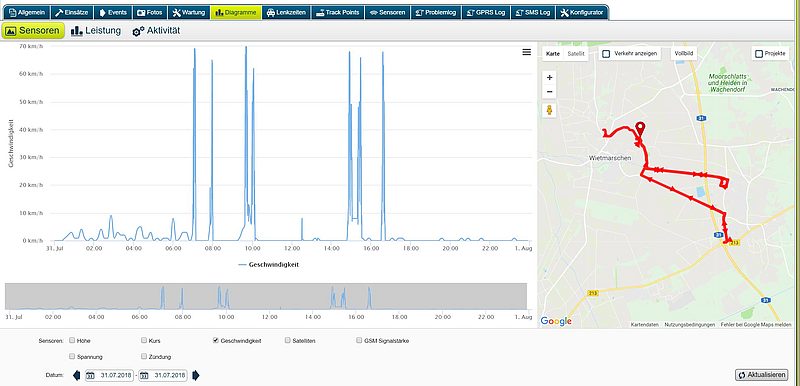View the GPRS Log tab

tap(485, 12)
